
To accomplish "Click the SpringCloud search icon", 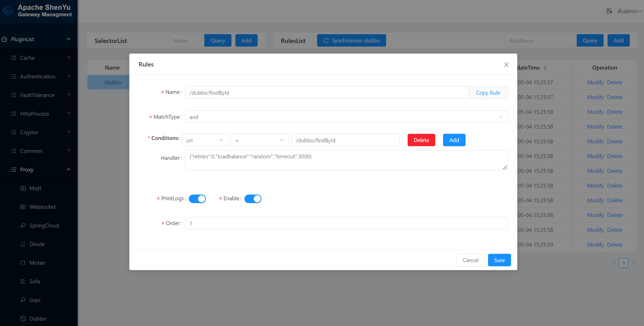I will click(23, 225).
